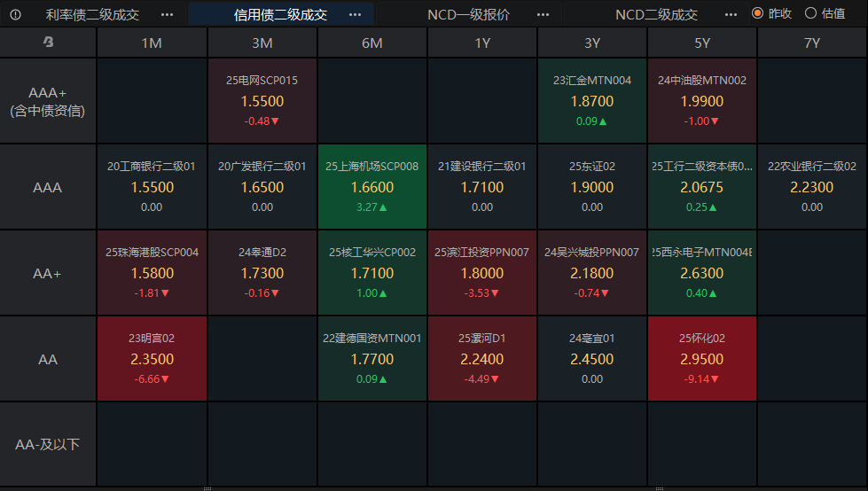
Task: Open more options for 利率债二级成交
Action: (168, 14)
